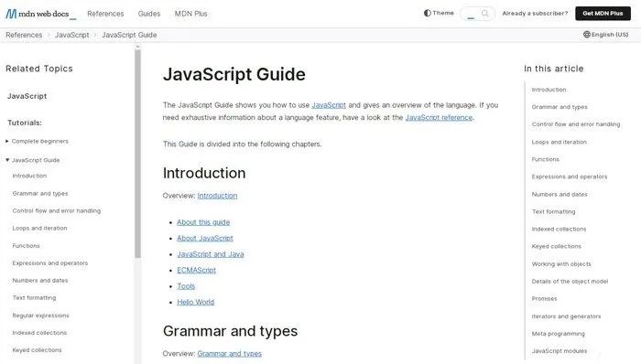
Task: Jump to Meta programming in this article
Action: point(558,334)
